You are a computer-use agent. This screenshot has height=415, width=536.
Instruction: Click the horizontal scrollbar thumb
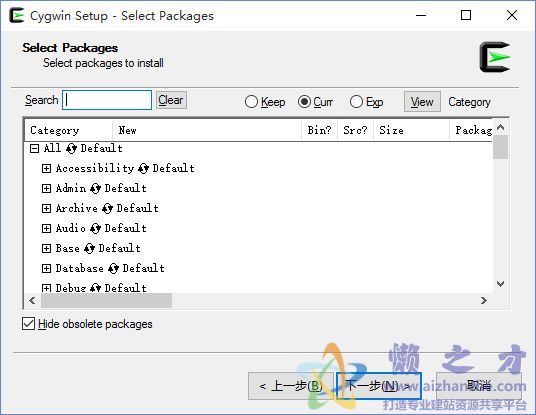tap(106, 300)
